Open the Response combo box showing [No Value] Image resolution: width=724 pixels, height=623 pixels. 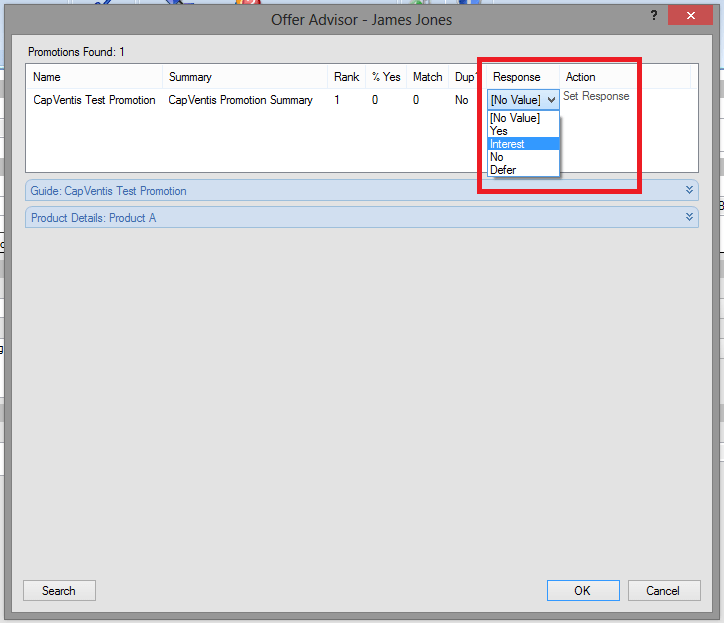(523, 100)
